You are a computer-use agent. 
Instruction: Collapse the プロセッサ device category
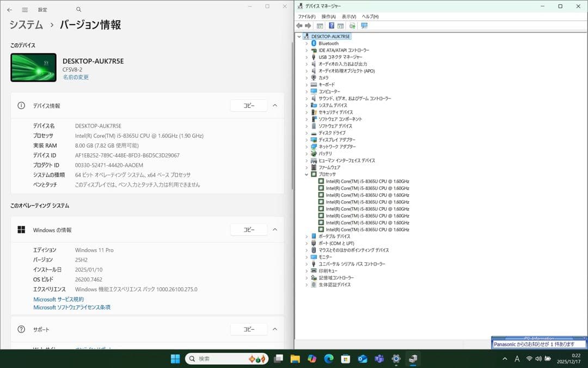pos(306,174)
